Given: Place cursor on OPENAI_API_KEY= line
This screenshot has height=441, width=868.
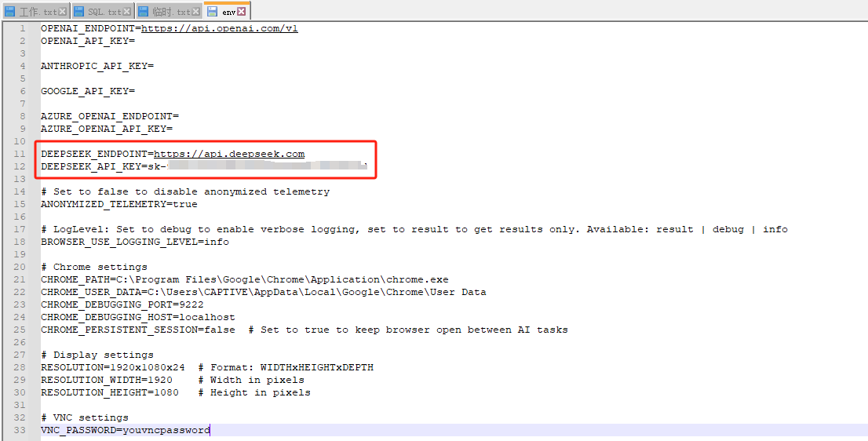Looking at the screenshot, I should point(88,41).
